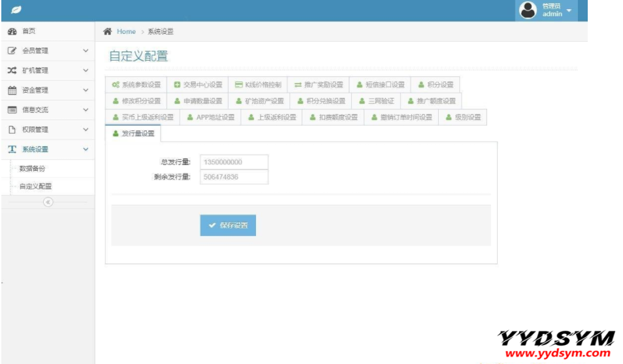Open 数据备份 in the sidebar submenu
623x364 pixels.
(32, 169)
